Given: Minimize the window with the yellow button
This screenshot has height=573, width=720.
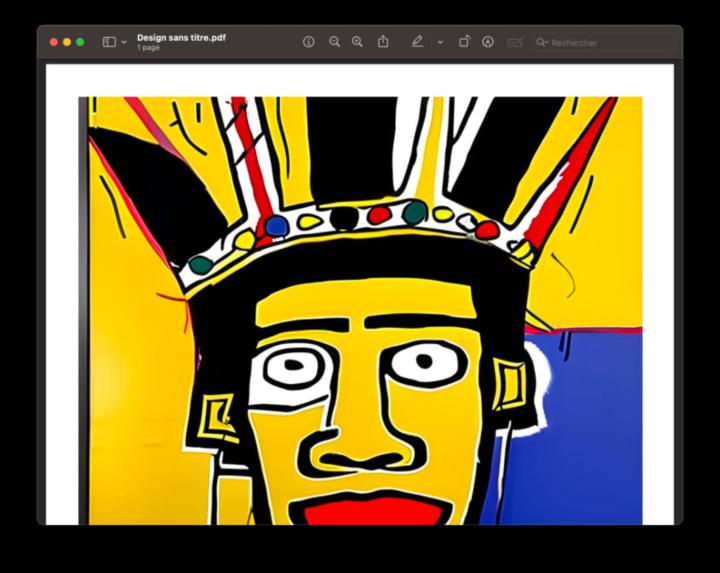Looking at the screenshot, I should pyautogui.click(x=67, y=42).
